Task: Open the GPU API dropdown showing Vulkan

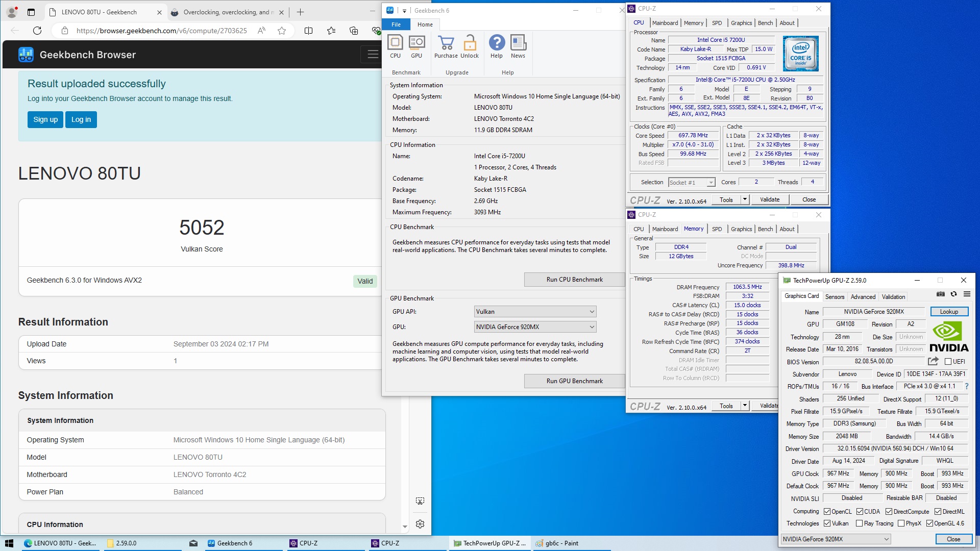Action: tap(535, 312)
